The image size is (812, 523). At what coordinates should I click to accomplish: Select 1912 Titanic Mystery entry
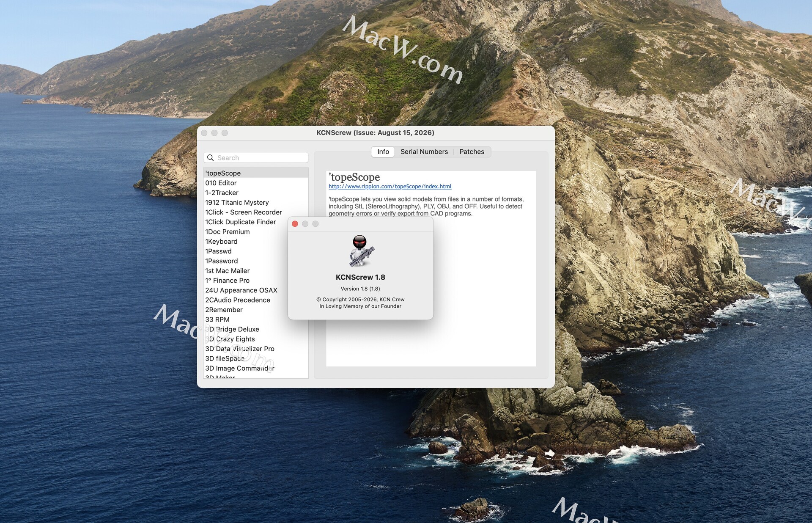tap(256, 202)
